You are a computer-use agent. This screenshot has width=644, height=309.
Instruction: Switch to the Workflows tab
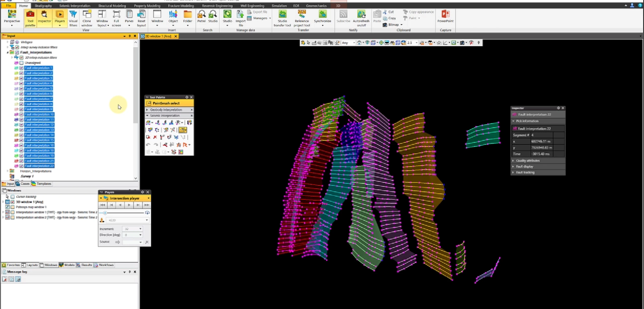[104, 265]
